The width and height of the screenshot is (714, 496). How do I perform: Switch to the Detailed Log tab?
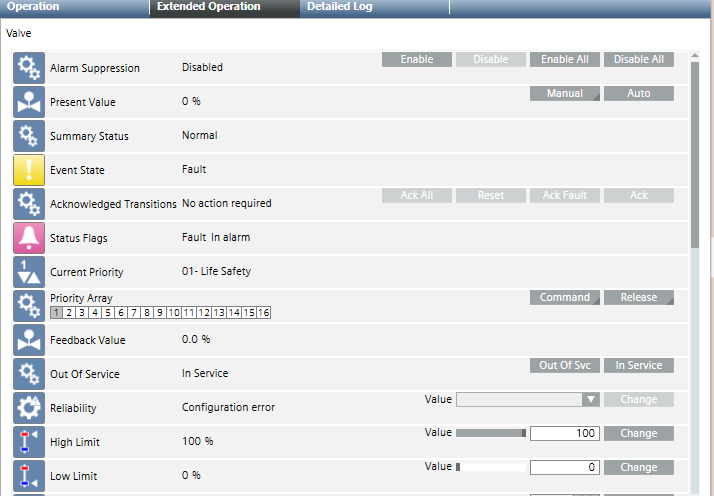(340, 7)
